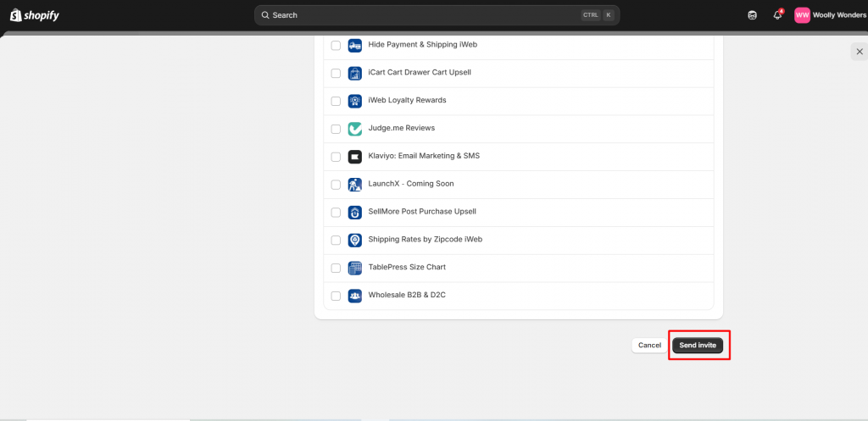Click the Hide Payment & Shipping iWeb icon
This screenshot has width=868, height=421.
355,46
